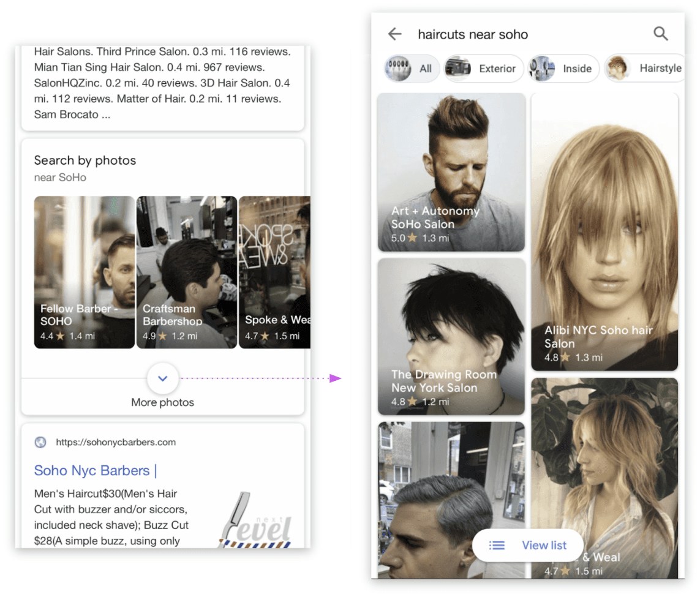The image size is (700, 597).
Task: Open Craftsman Barbershop photo
Action: coord(187,272)
